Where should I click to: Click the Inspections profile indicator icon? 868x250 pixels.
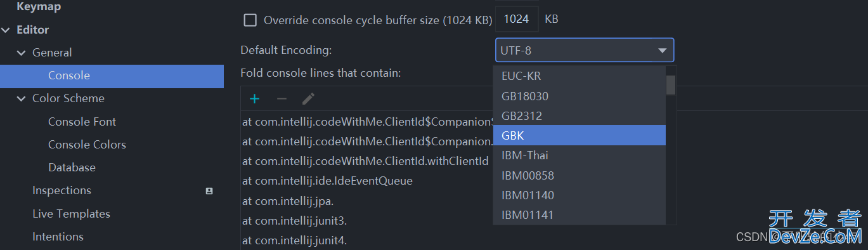click(x=209, y=191)
